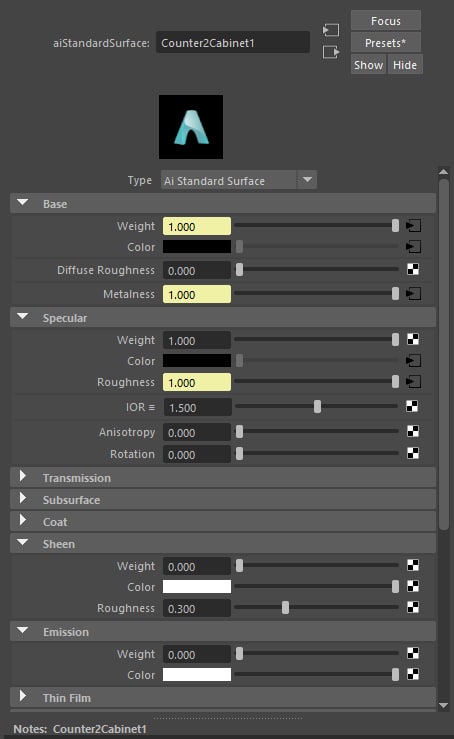This screenshot has width=454, height=739.
Task: Open the Presets* menu button
Action: (x=386, y=43)
